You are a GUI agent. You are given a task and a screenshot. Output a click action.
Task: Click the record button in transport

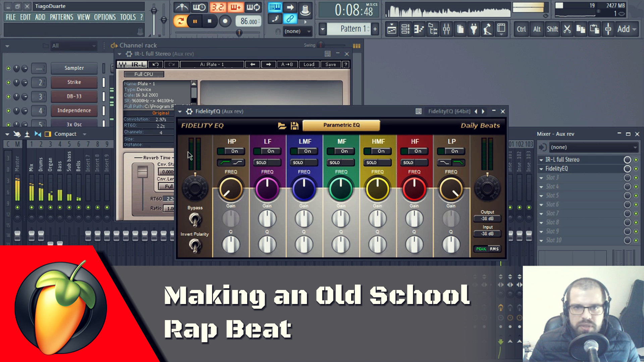[x=225, y=21]
